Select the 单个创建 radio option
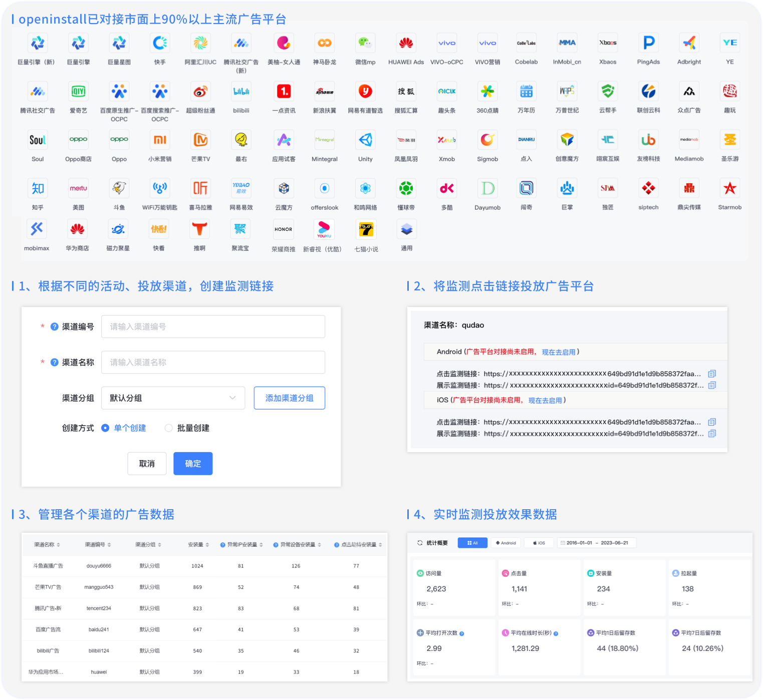The image size is (763, 700). [x=105, y=428]
